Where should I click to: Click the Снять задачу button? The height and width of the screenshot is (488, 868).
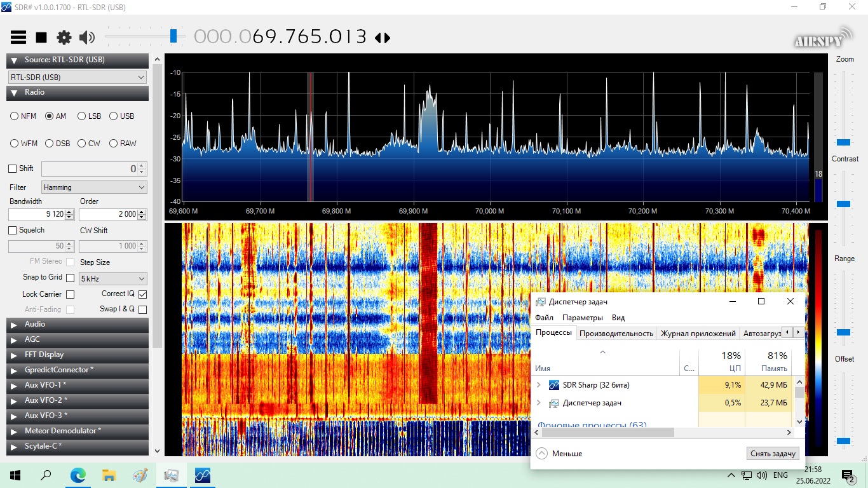point(773,454)
